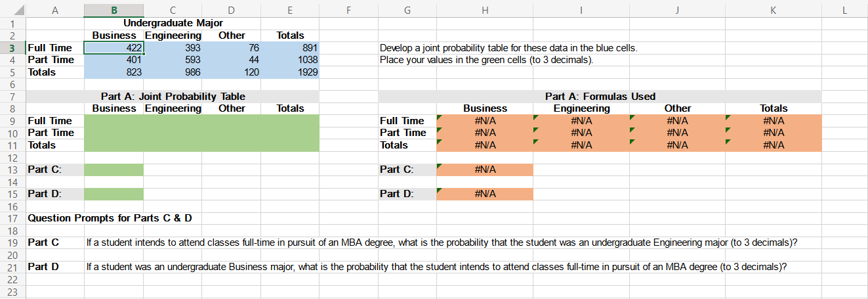This screenshot has width=868, height=299.
Task: Select row 3 header
Action: click(x=12, y=48)
